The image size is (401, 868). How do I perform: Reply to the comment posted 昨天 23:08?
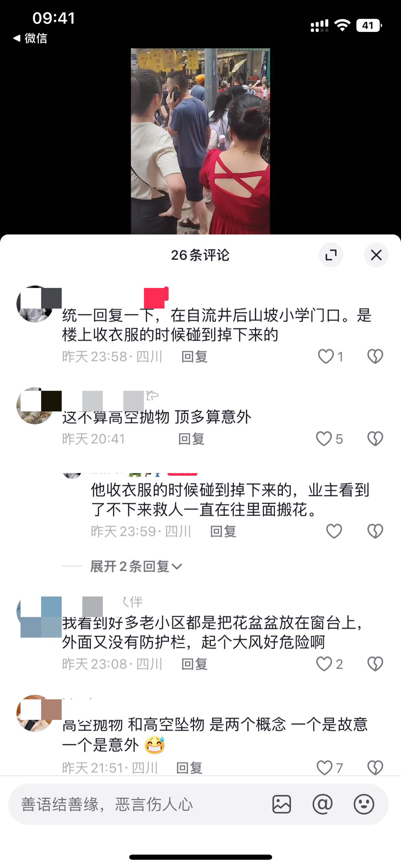(x=194, y=664)
